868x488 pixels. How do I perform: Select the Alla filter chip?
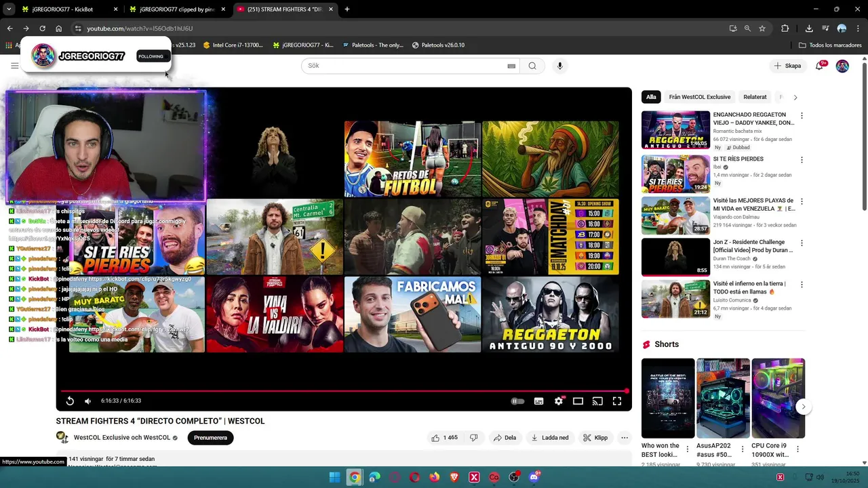pyautogui.click(x=651, y=97)
